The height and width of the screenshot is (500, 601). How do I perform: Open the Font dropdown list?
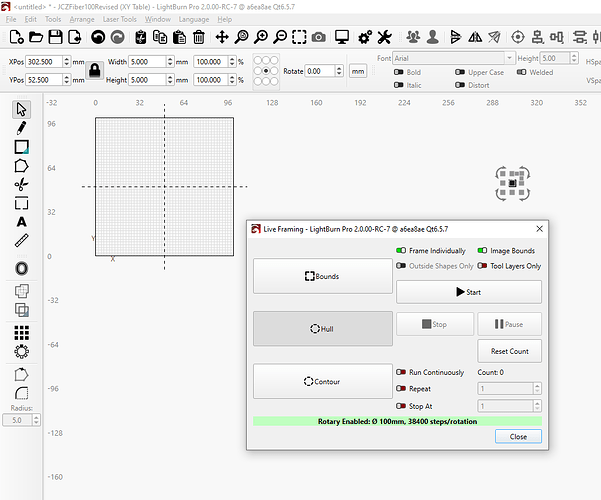point(509,58)
